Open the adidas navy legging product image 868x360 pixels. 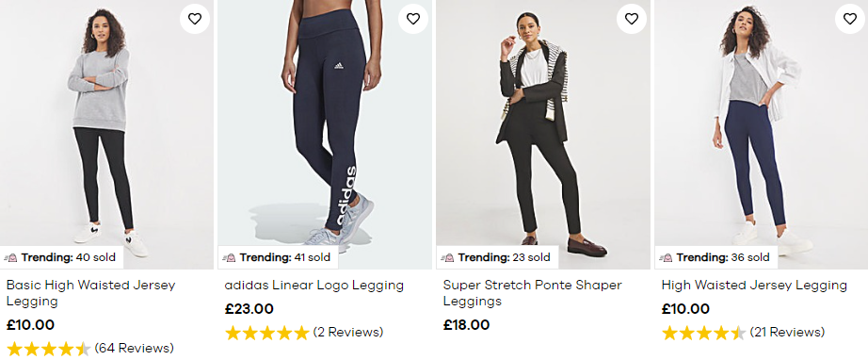pyautogui.click(x=325, y=135)
